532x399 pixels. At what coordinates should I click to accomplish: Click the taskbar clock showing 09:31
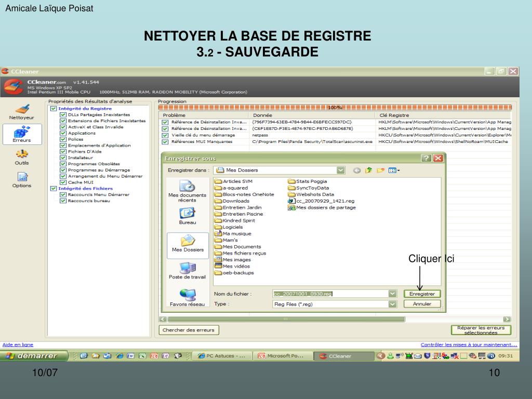tap(506, 356)
